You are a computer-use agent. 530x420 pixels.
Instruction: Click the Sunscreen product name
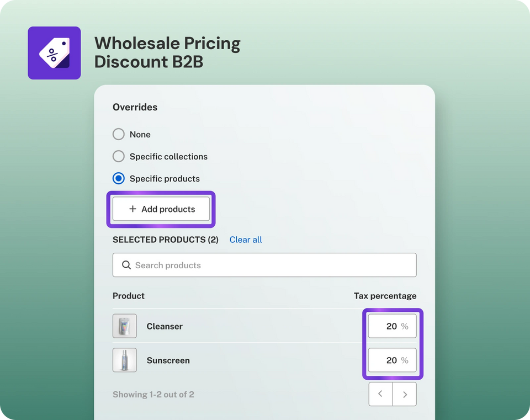(168, 360)
